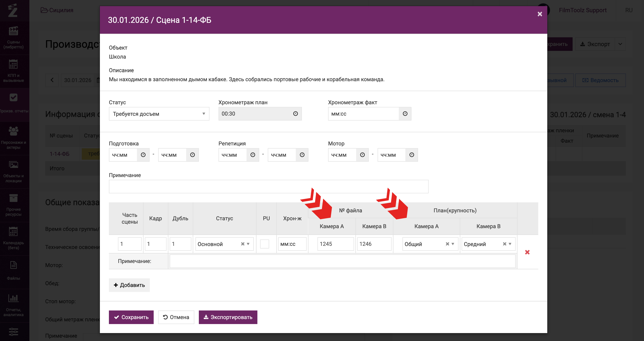Screen dimensions: 644x341
Task: Expand the Средний plan dropdown for Камера B
Action: tap(510, 244)
